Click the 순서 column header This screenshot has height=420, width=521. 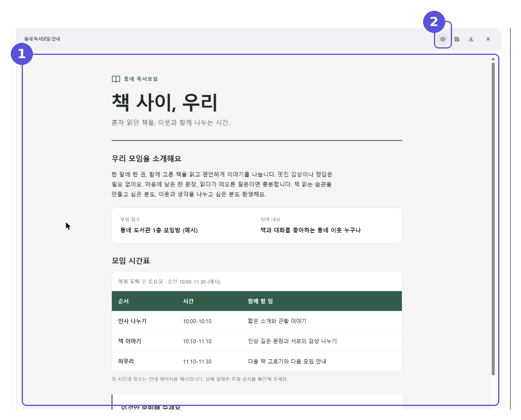coord(124,301)
